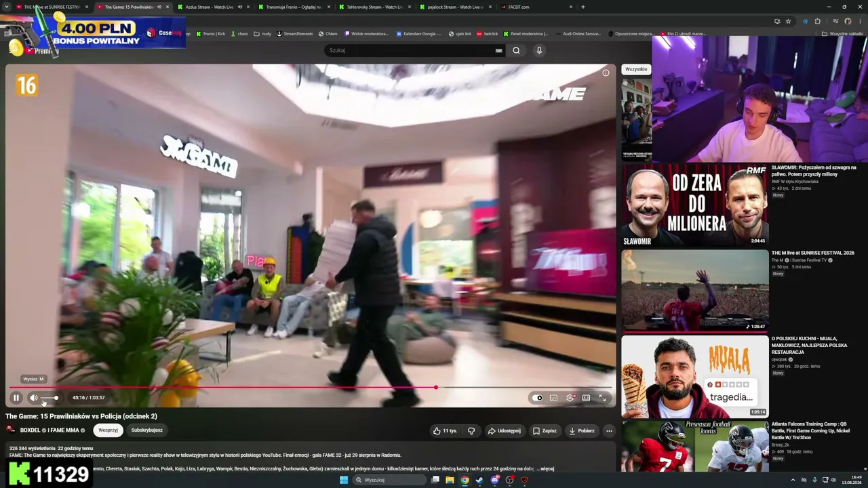The image size is (868, 488).
Task: Open the betclick bookmark
Action: 488,33
